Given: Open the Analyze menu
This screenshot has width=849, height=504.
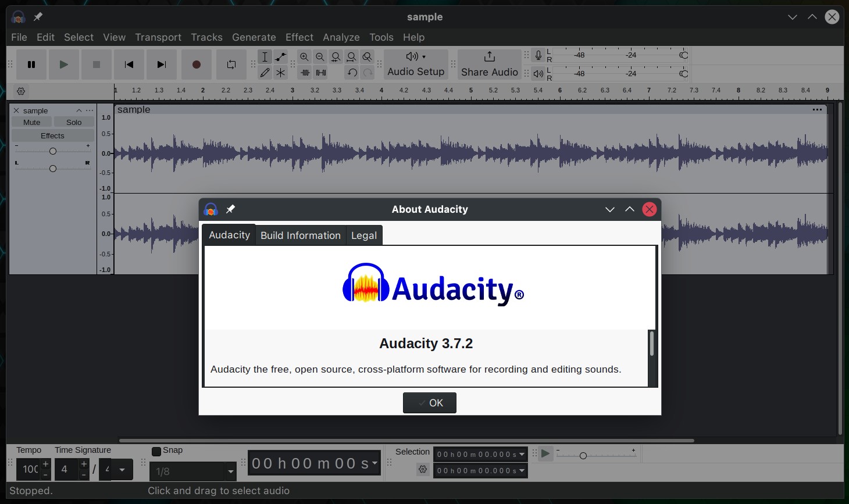Looking at the screenshot, I should pyautogui.click(x=341, y=37).
